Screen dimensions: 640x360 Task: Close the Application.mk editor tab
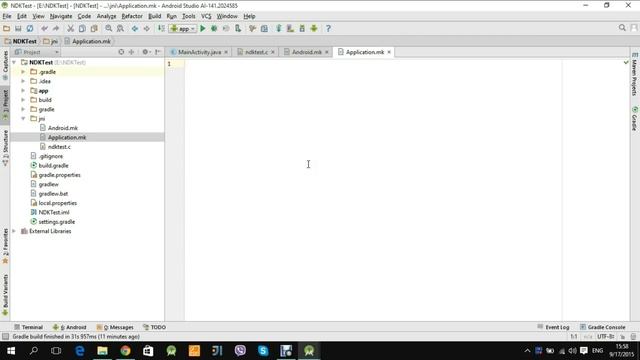pos(389,52)
